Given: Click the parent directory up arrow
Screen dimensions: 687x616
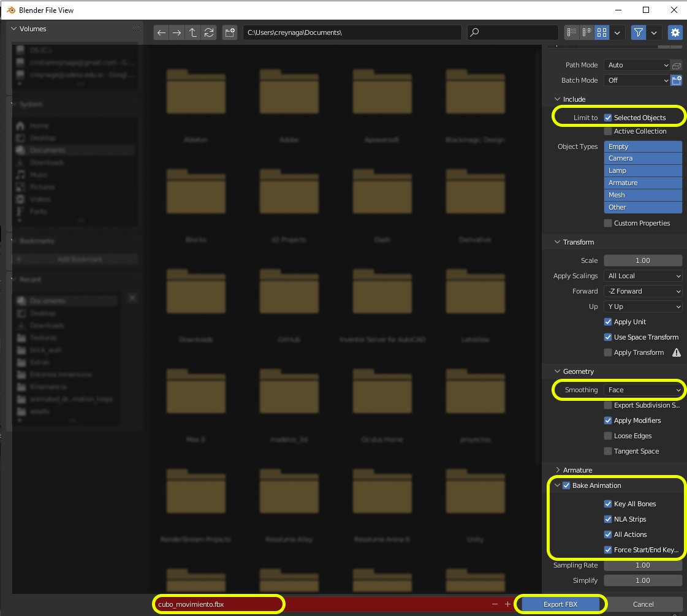Looking at the screenshot, I should tap(193, 32).
